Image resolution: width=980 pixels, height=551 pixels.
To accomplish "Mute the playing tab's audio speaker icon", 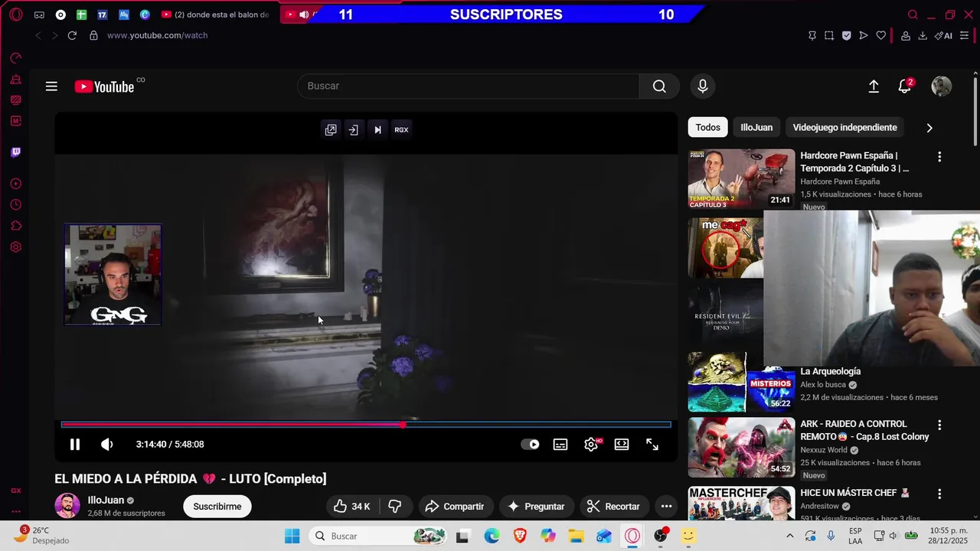I will pyautogui.click(x=304, y=15).
